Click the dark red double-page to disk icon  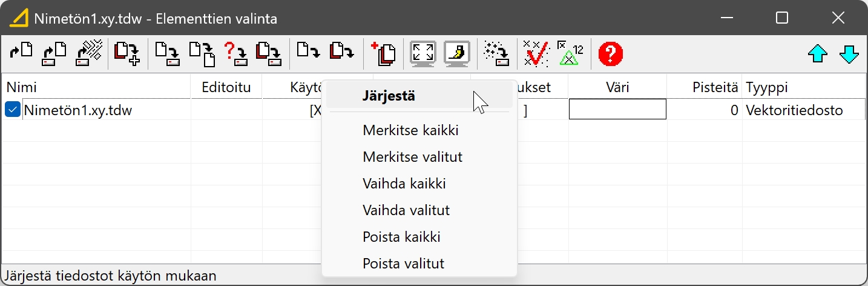coord(268,53)
